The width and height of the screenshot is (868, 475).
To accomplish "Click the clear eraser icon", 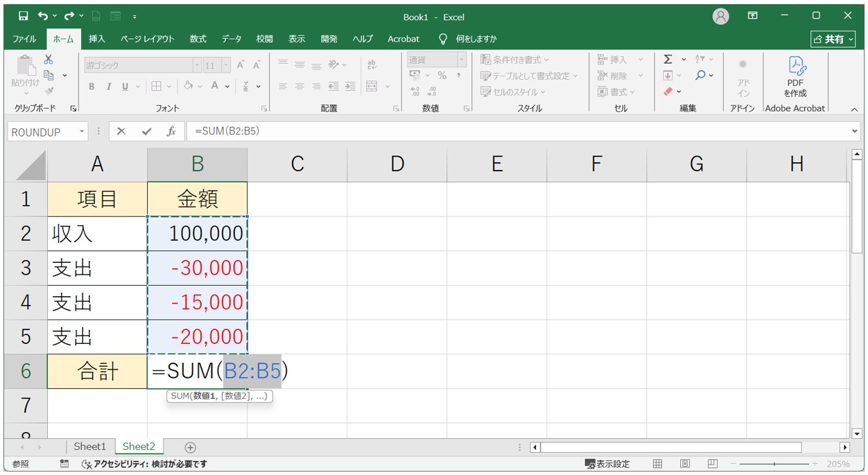I will 668,92.
